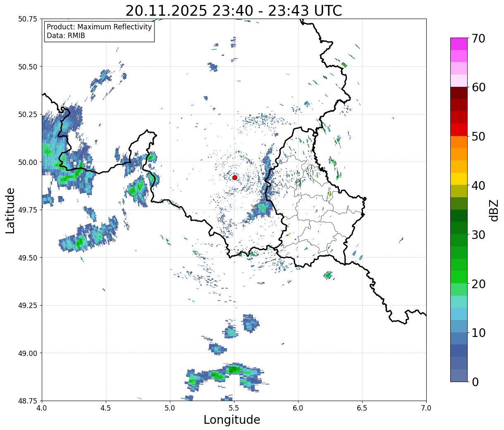
Task: Click the 'Product: Maximum Reflectivity' text
Action: (99, 27)
